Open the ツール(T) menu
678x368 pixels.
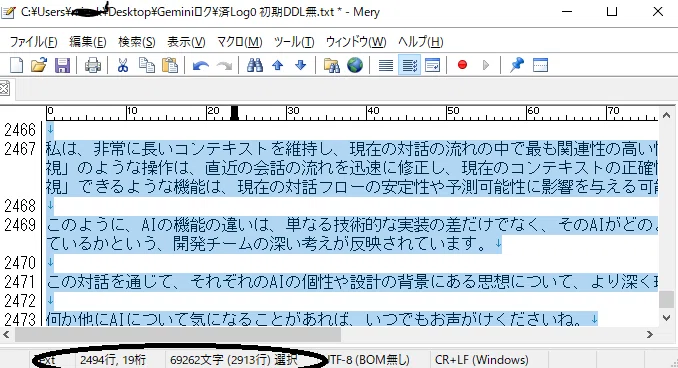tap(294, 42)
